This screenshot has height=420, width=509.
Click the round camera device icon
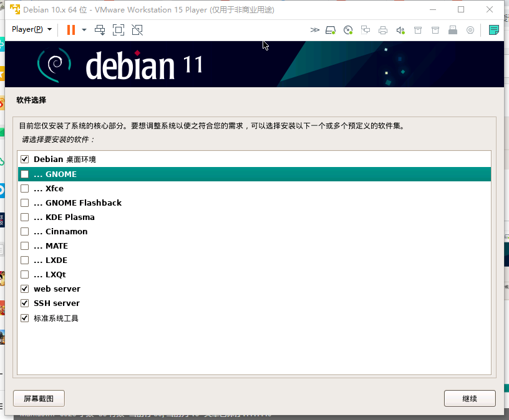click(470, 30)
